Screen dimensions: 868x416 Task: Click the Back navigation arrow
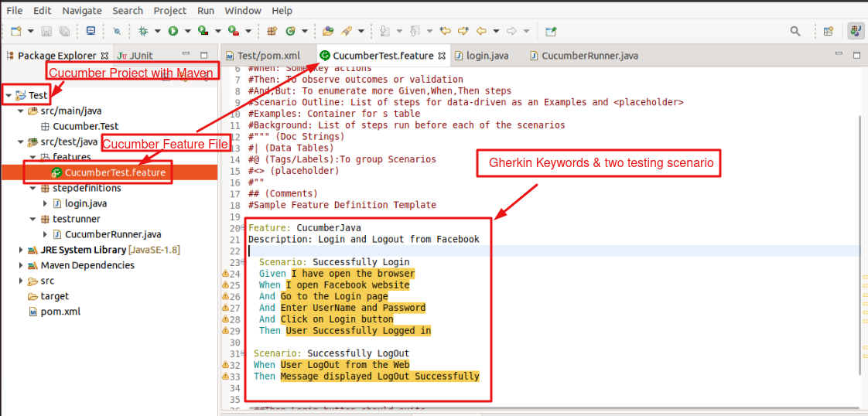pyautogui.click(x=481, y=32)
